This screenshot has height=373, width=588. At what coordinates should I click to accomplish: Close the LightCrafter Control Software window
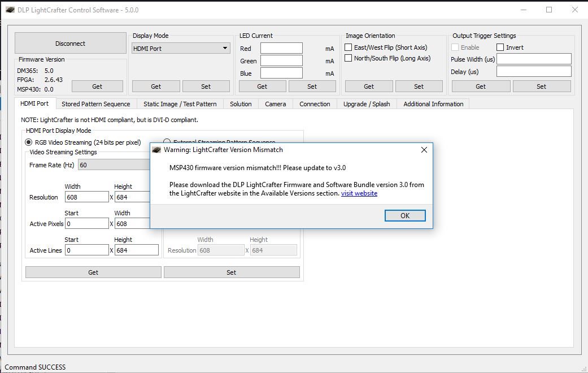pyautogui.click(x=574, y=10)
